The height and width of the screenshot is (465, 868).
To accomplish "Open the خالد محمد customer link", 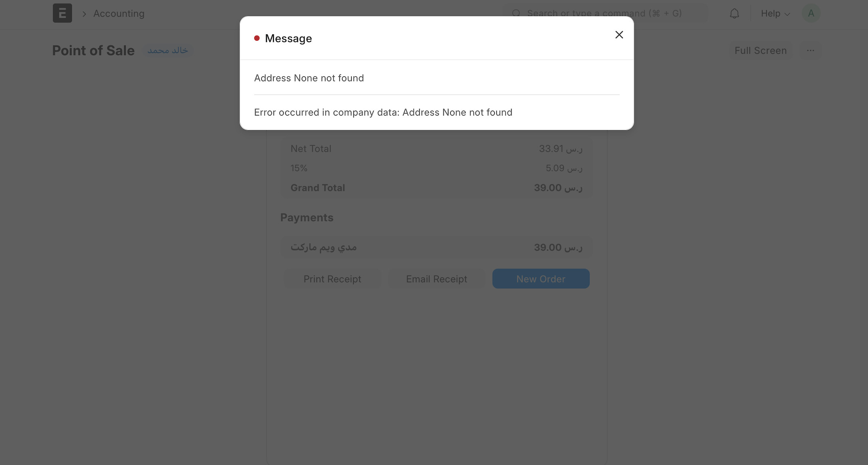I will [x=168, y=50].
